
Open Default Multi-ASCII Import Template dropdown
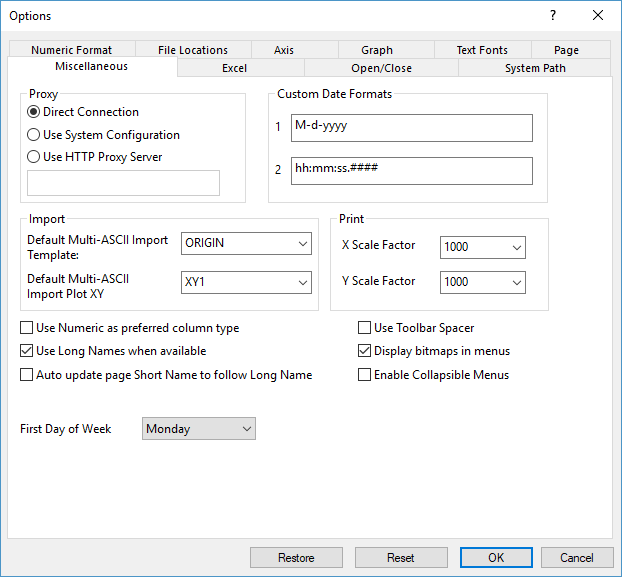(246, 243)
